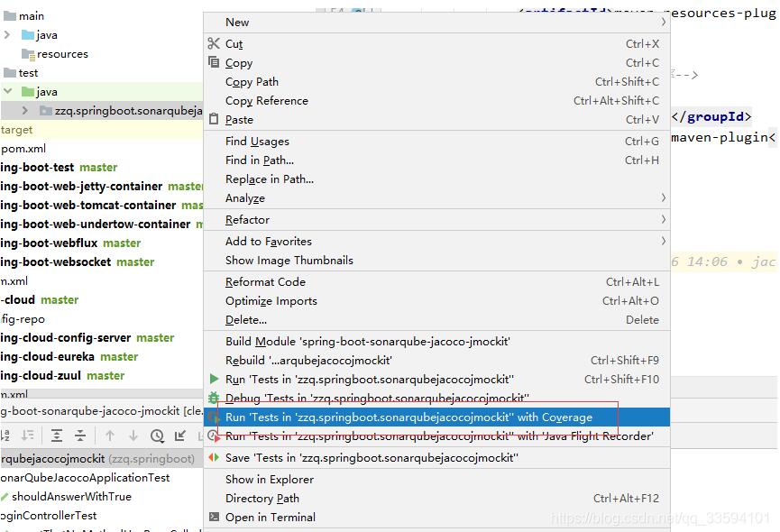This screenshot has width=780, height=532.
Task: Select shouldAnswerWithTrue test result
Action: (71, 496)
